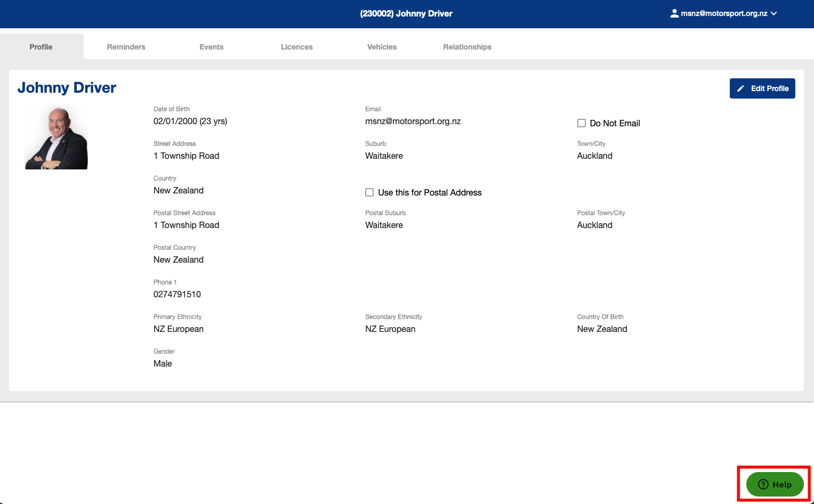Click the email value under Email field
Screen dimensions: 814x504
[413, 121]
